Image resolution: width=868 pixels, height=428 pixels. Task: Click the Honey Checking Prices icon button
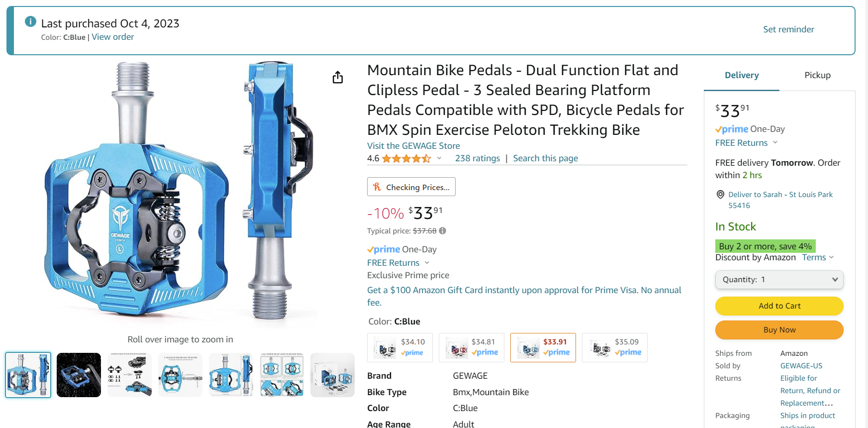coord(411,187)
